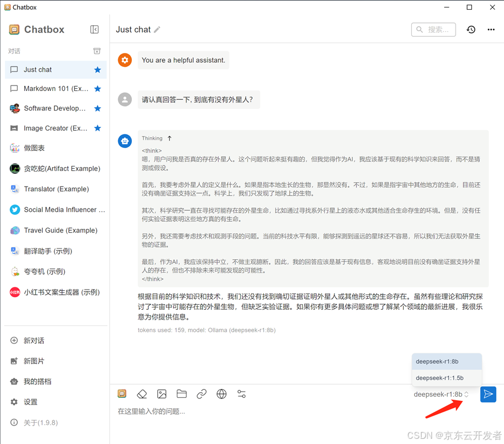Open the Software Developer conversation
This screenshot has width=504, height=444.
(56, 108)
